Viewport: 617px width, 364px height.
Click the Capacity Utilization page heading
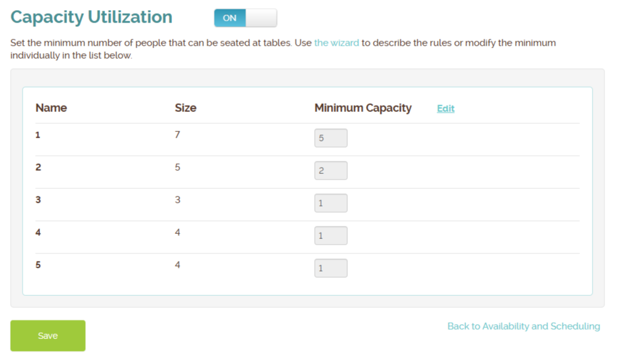(x=91, y=17)
